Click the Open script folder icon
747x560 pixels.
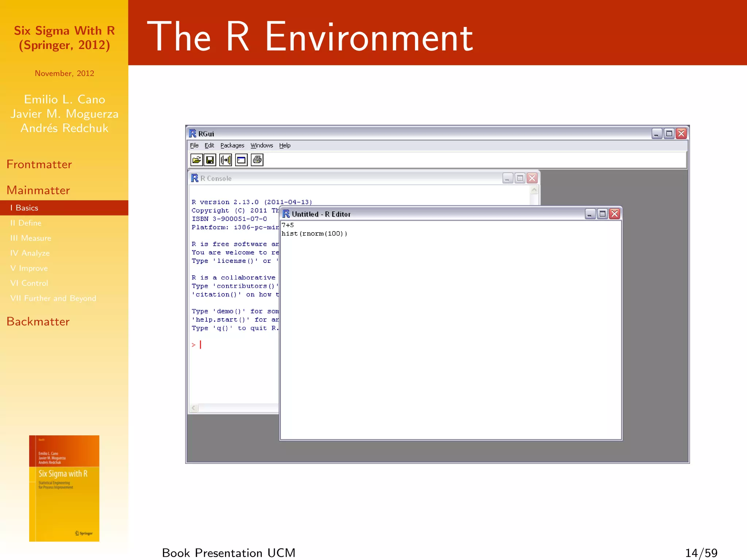(196, 160)
